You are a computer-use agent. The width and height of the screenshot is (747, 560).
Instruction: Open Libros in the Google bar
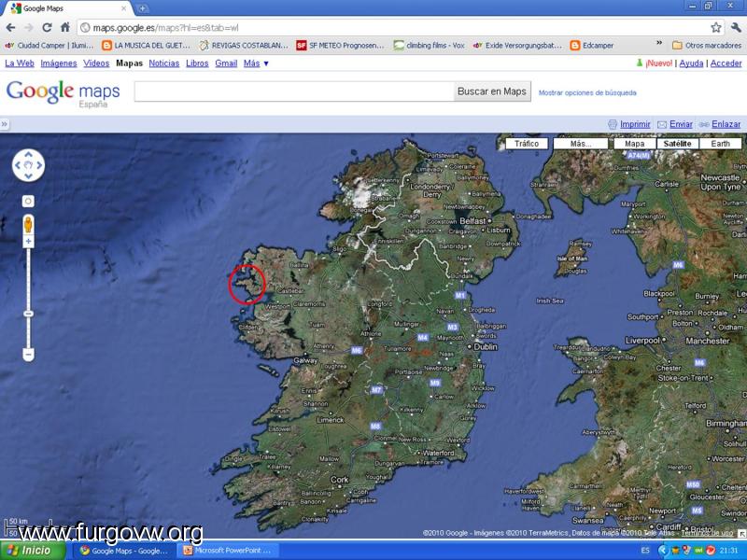197,63
